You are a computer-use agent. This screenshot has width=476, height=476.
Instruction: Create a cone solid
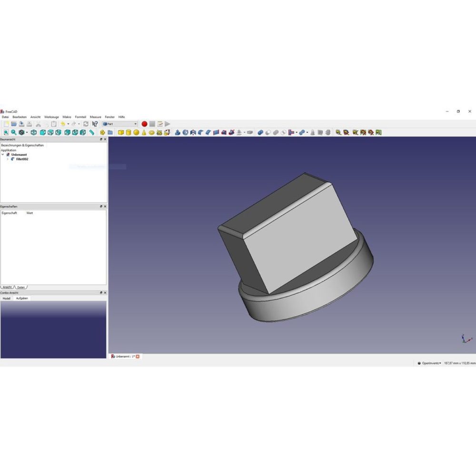point(144,132)
